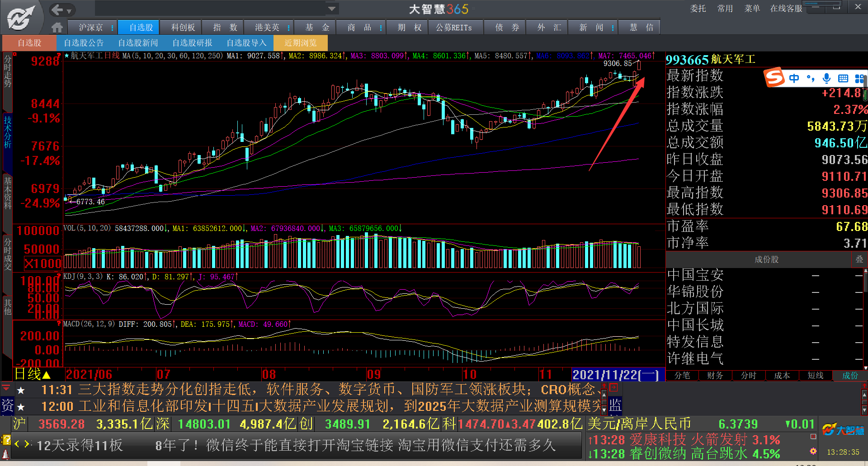The width and height of the screenshot is (868, 466).
Task: Click the Sogou input method S logo
Action: pos(774,78)
